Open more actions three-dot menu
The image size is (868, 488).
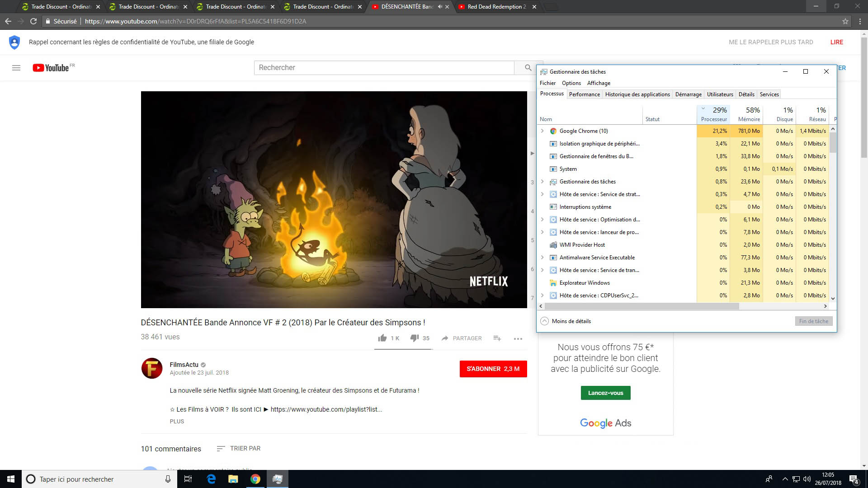(518, 338)
